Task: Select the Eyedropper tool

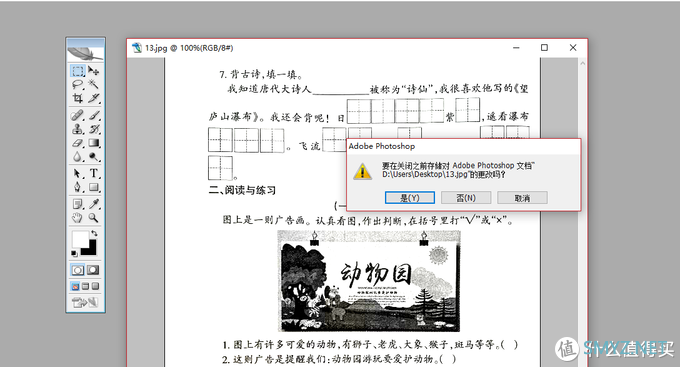Action: [94, 204]
